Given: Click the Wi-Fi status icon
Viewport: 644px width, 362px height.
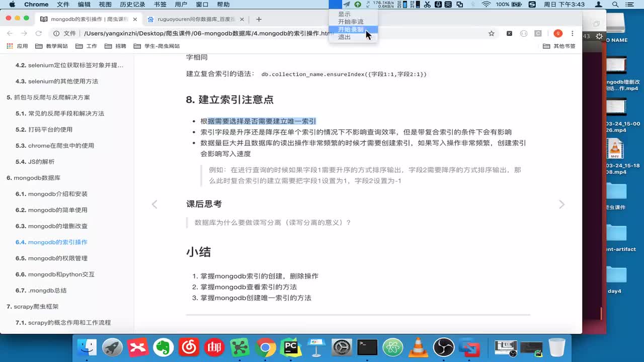Looking at the screenshot, I should [x=486, y=5].
